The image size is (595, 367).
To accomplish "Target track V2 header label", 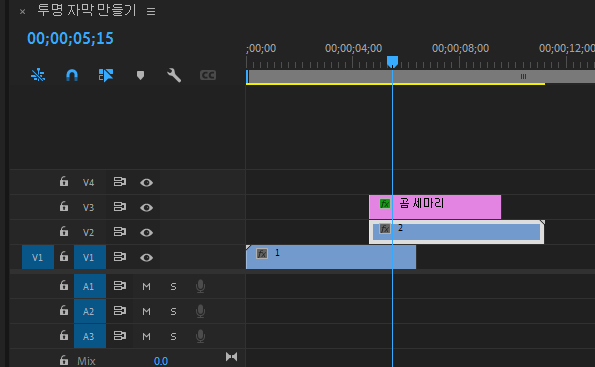I will [88, 233].
